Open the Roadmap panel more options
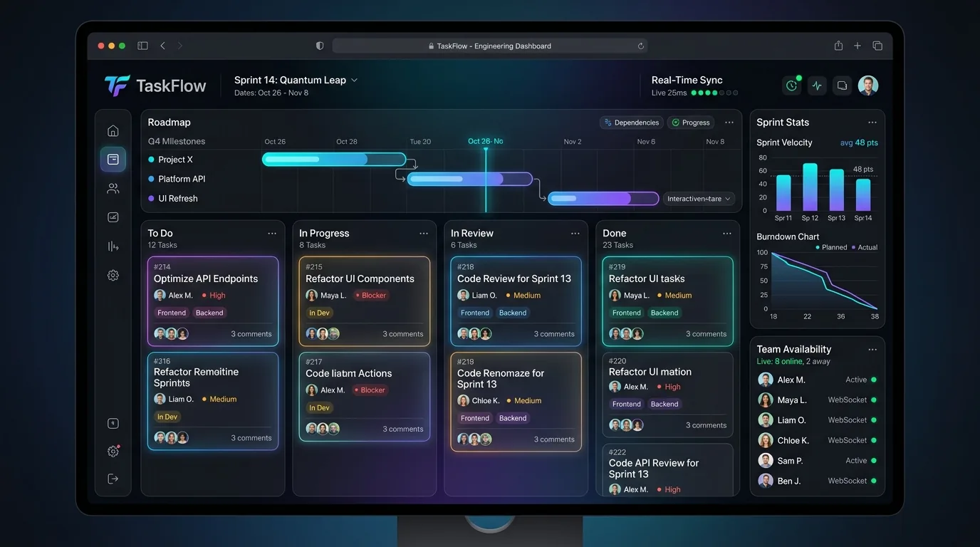The height and width of the screenshot is (547, 980). coord(729,123)
